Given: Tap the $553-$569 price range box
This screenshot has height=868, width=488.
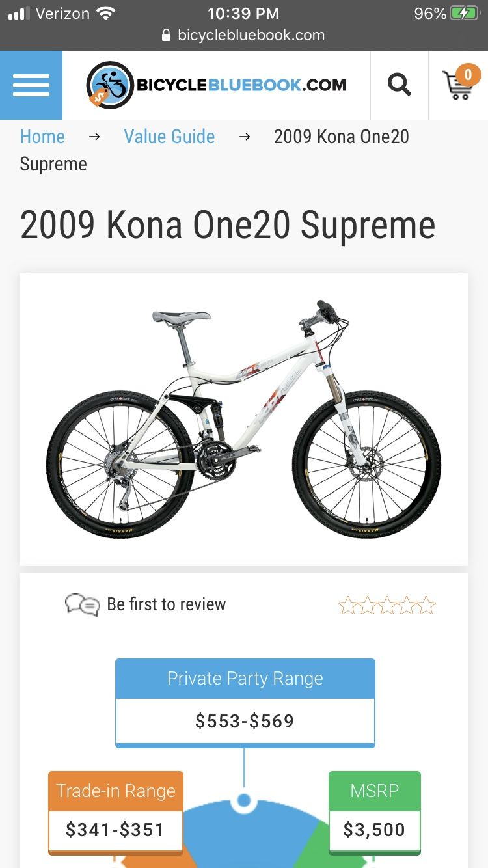Looking at the screenshot, I should click(x=245, y=721).
